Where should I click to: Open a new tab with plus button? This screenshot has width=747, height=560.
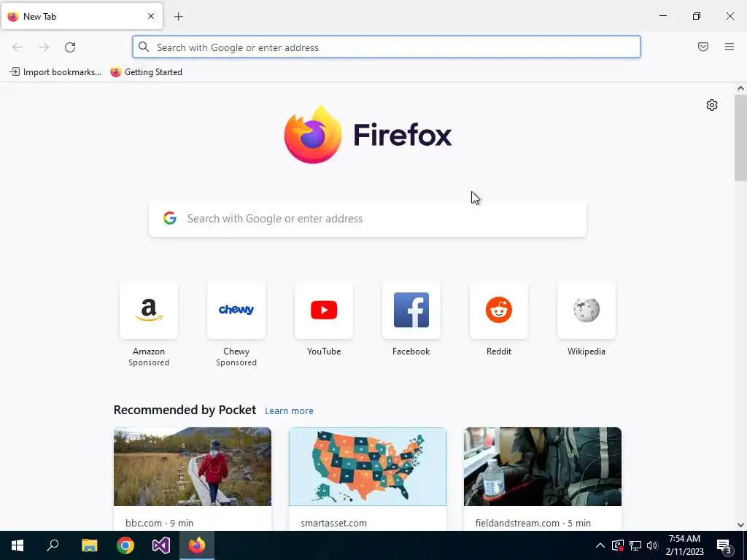[x=179, y=17]
